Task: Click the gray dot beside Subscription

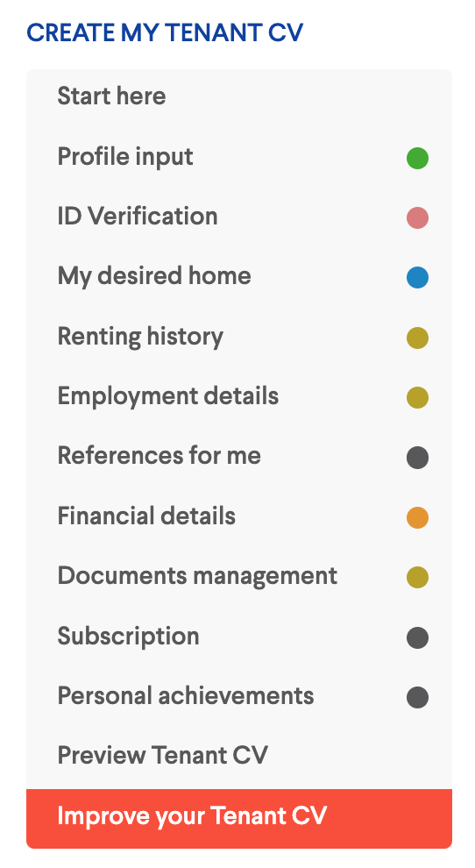Action: (417, 637)
